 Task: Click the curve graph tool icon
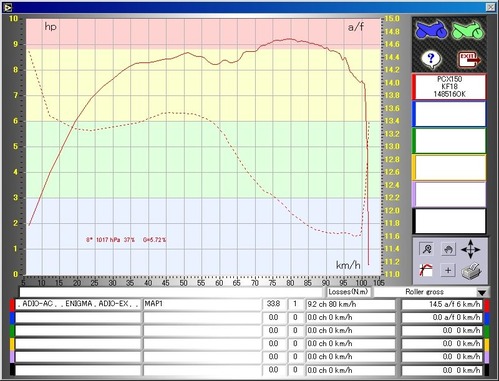426,270
